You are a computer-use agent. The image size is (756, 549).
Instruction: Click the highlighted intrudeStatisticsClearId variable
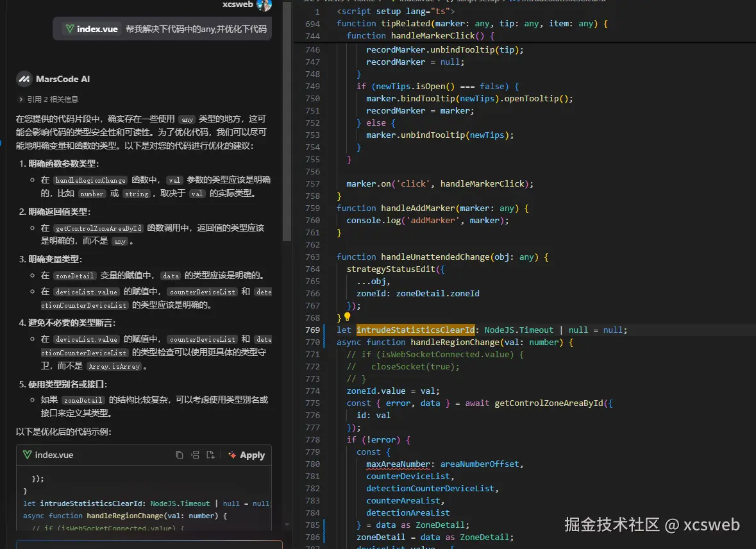[x=416, y=330]
